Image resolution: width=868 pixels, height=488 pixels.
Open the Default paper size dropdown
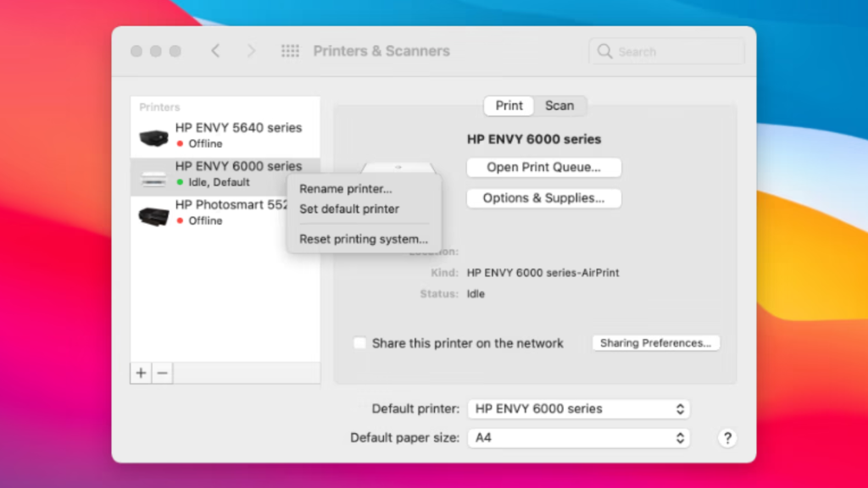click(x=579, y=438)
